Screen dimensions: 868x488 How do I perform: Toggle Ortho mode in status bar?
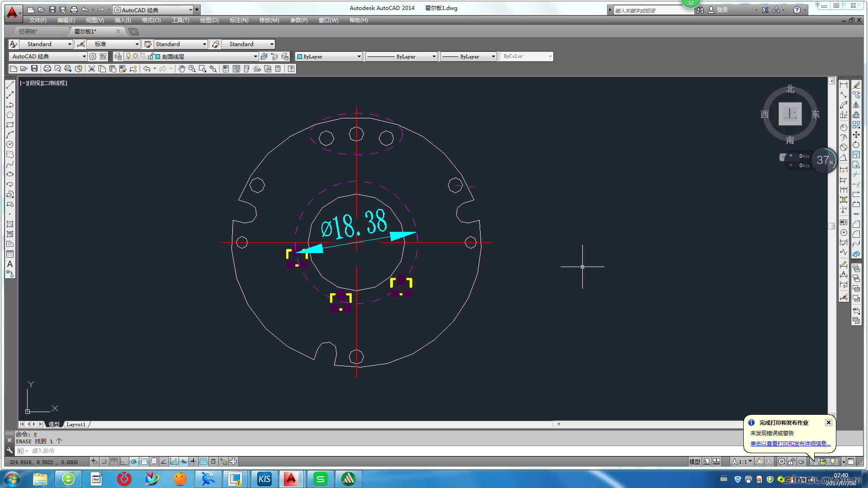tap(124, 461)
